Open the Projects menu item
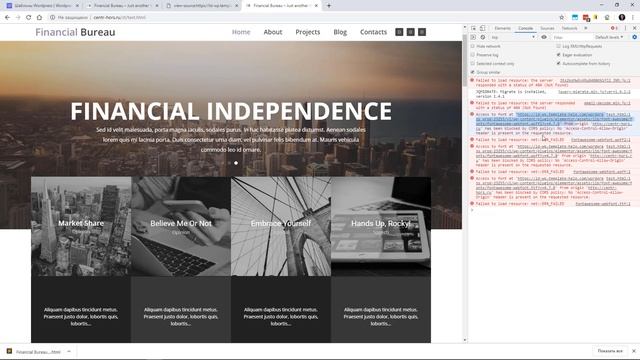This screenshot has height=360, width=640. [x=308, y=32]
